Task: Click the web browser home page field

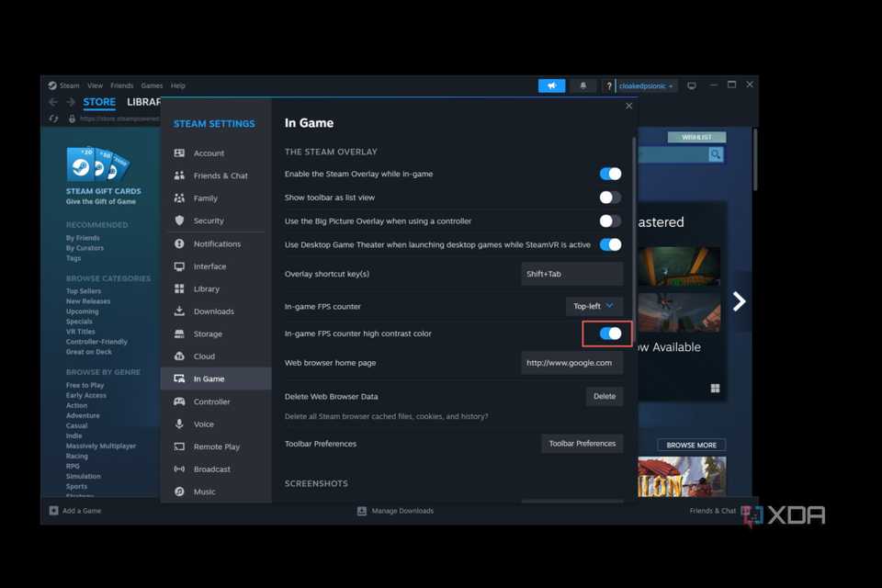Action: (572, 362)
